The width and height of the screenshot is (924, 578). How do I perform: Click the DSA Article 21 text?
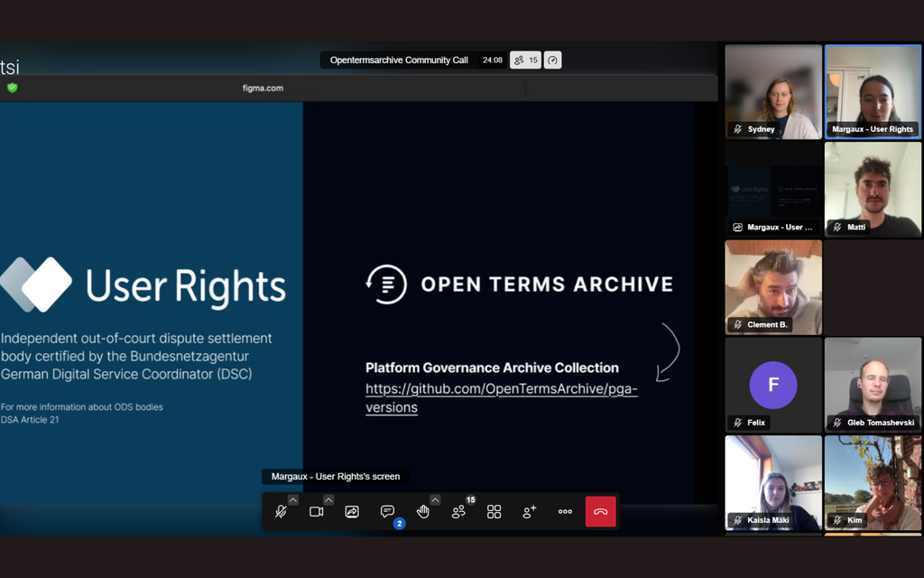coord(30,420)
